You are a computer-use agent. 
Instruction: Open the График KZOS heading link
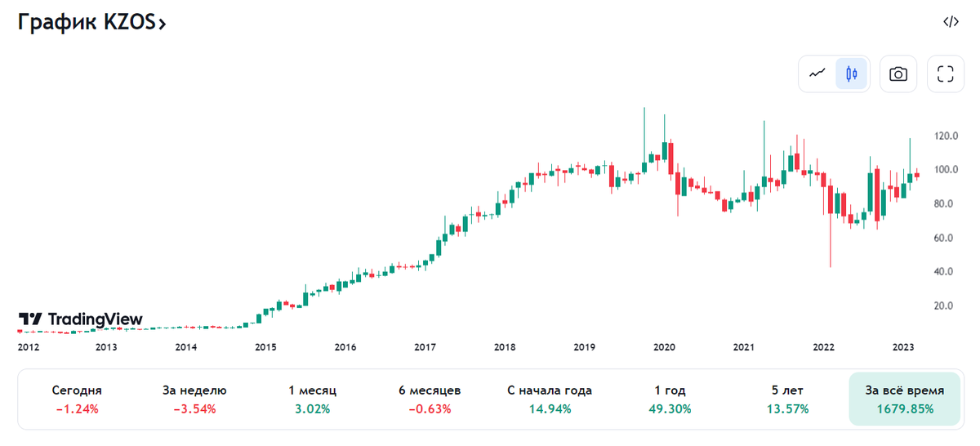(92, 22)
